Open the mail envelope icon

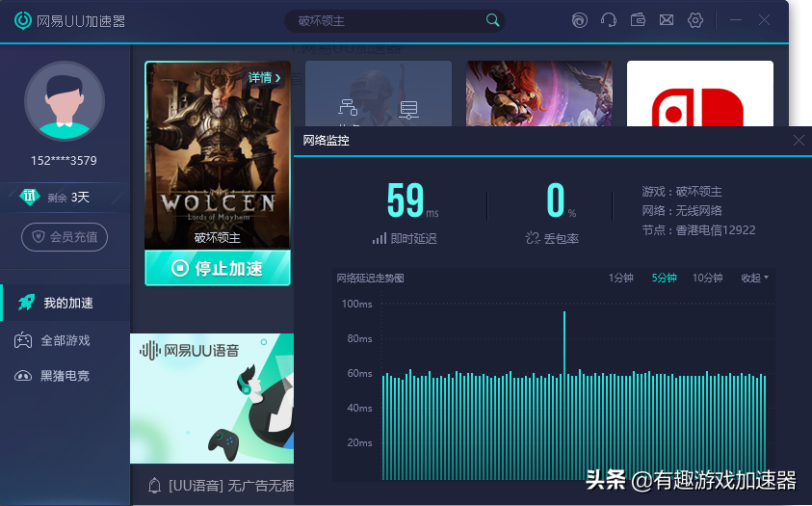[x=667, y=20]
